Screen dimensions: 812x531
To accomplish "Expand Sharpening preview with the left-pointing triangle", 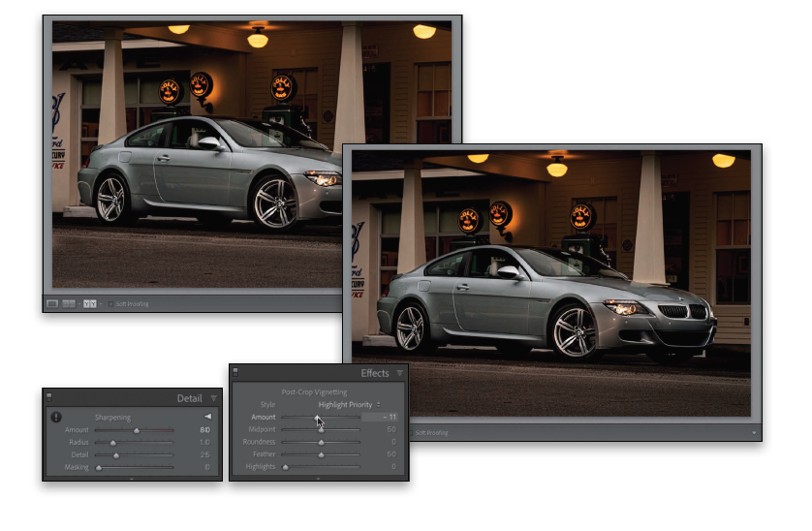I will (207, 417).
